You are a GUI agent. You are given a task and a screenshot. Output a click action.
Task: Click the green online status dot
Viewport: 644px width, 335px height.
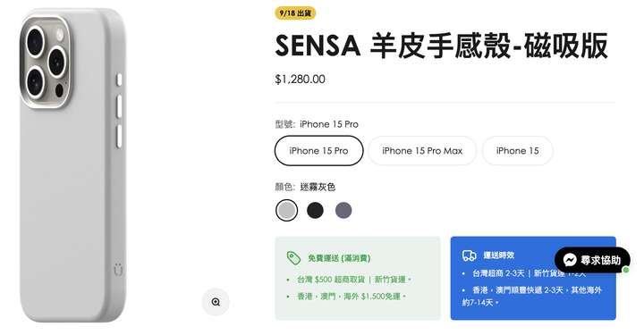(x=625, y=270)
